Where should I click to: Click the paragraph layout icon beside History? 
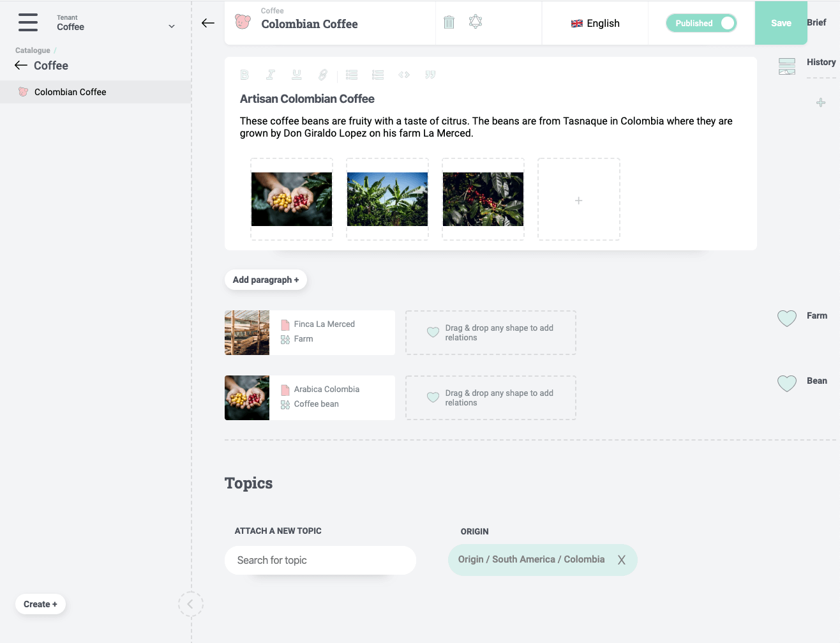point(787,66)
